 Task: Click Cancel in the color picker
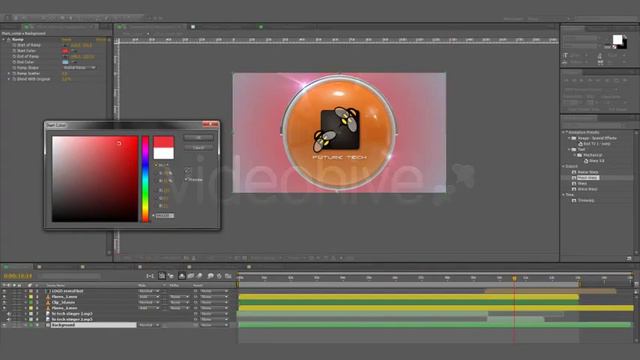coord(198,148)
